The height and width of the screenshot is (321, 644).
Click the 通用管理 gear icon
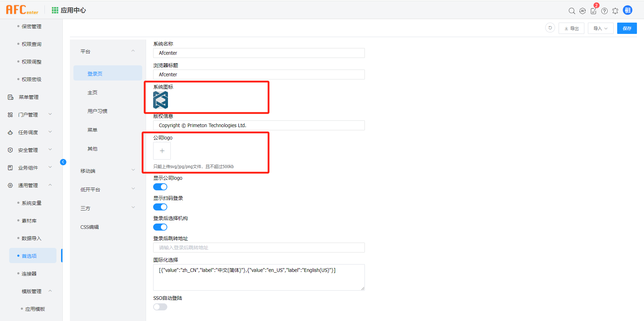tap(10, 185)
